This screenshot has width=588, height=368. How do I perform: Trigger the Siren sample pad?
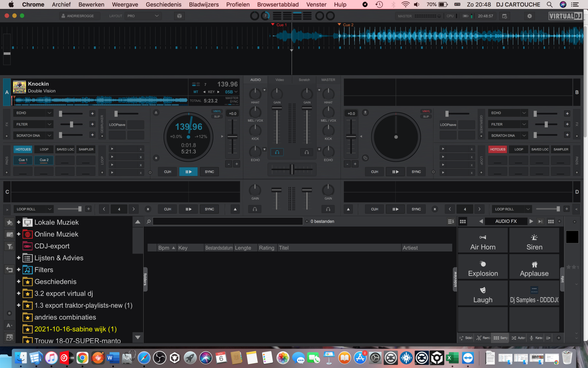534,241
